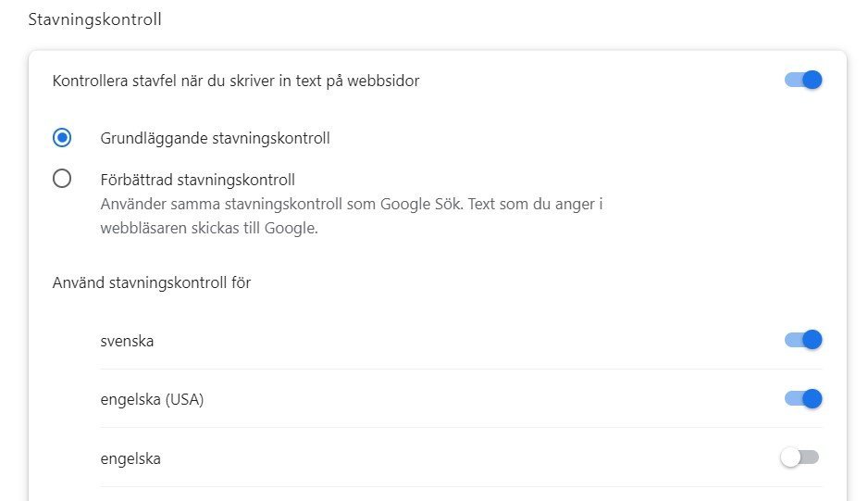
Task: Click the divider below the engelska (USA) row
Action: [x=461, y=427]
